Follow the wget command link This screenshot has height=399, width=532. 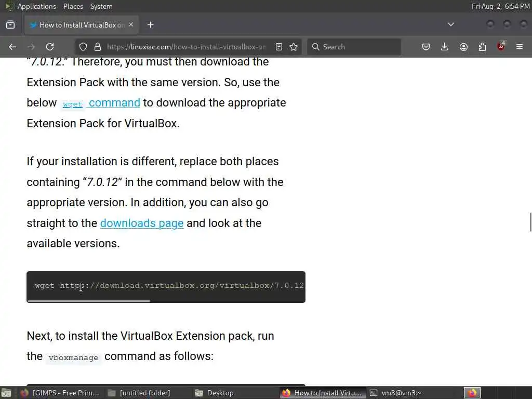coord(101,103)
